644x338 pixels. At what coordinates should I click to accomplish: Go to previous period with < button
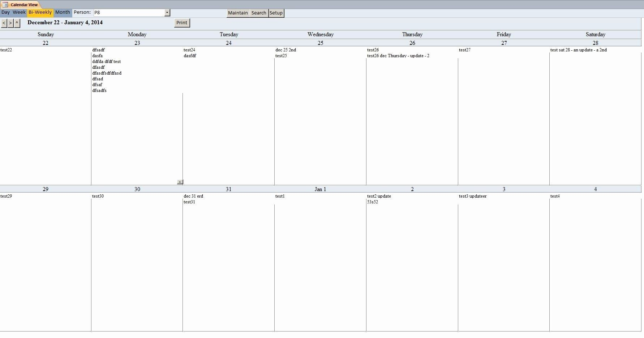click(x=4, y=23)
